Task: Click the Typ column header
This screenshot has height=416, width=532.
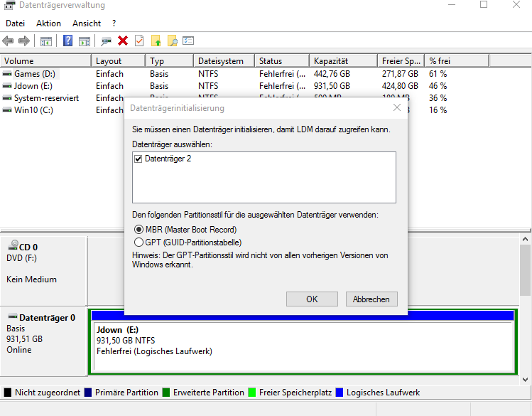Action: [170, 61]
